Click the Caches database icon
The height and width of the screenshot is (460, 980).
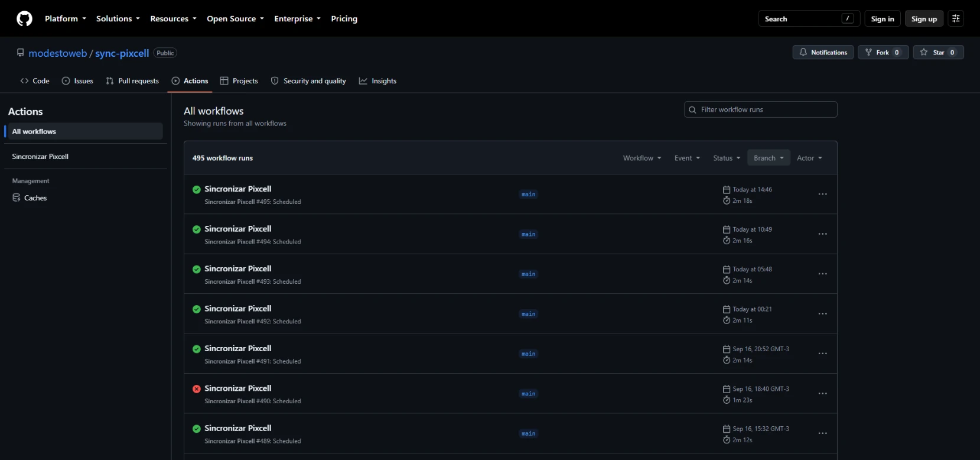[17, 198]
